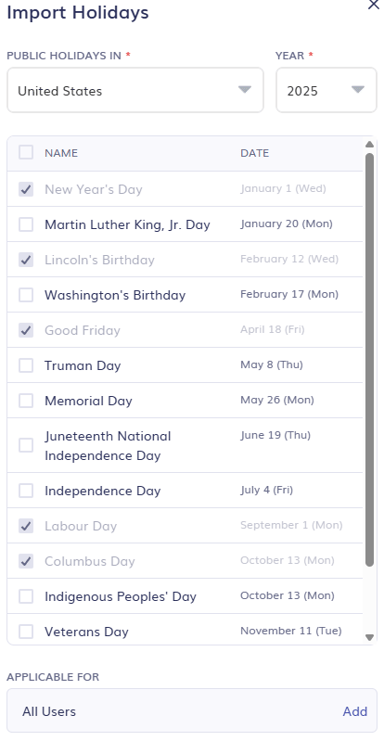Tick the Juneteenth National Independence Day checkbox
The width and height of the screenshot is (384, 741).
[26, 445]
